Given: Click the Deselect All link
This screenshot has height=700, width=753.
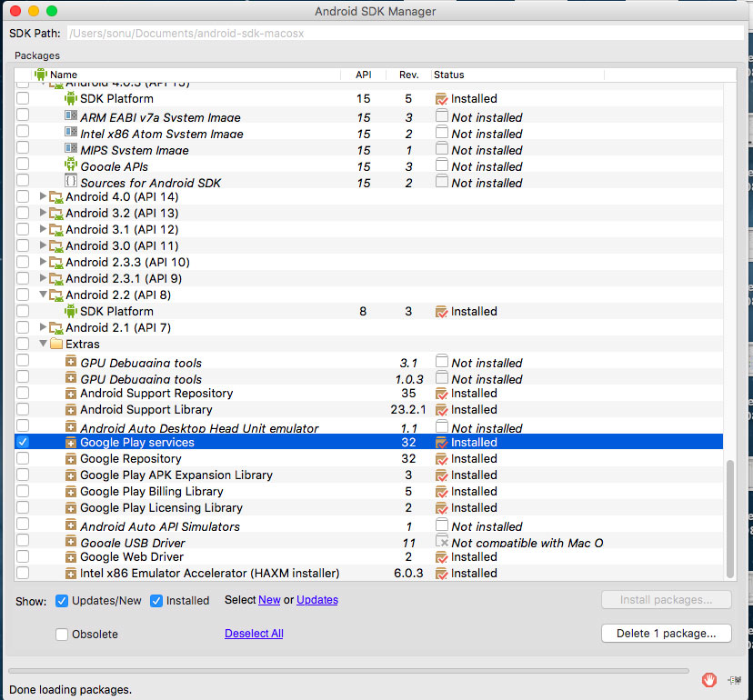Looking at the screenshot, I should 253,634.
